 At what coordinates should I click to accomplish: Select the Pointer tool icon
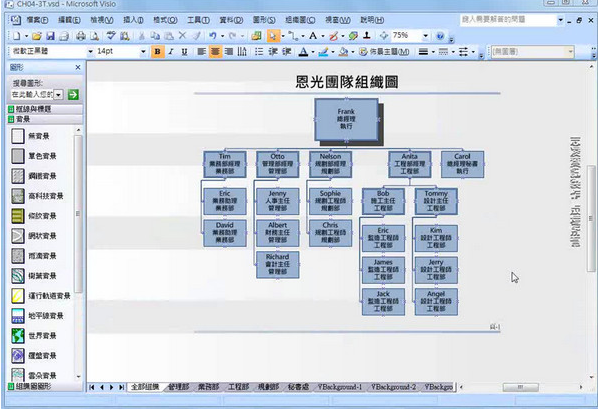[273, 36]
